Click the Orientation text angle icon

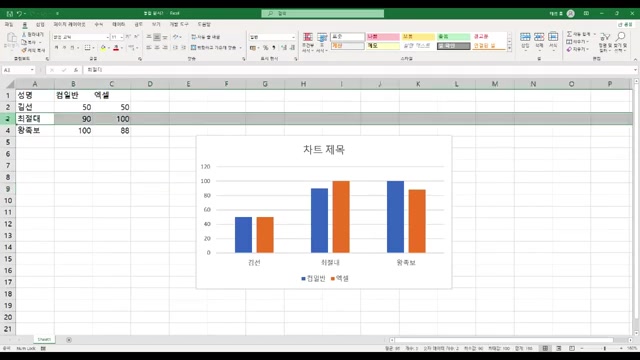pyautogui.click(x=176, y=37)
